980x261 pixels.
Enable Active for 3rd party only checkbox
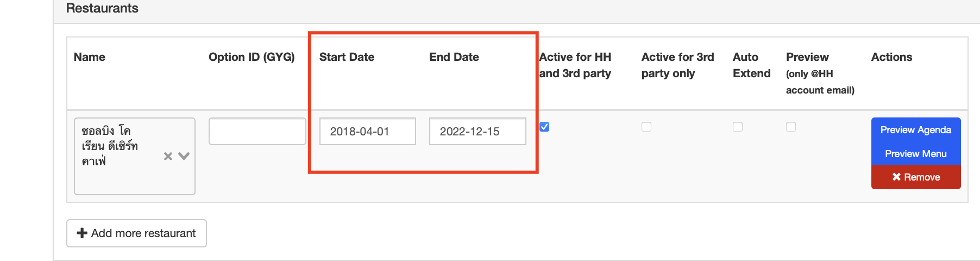coord(646,127)
